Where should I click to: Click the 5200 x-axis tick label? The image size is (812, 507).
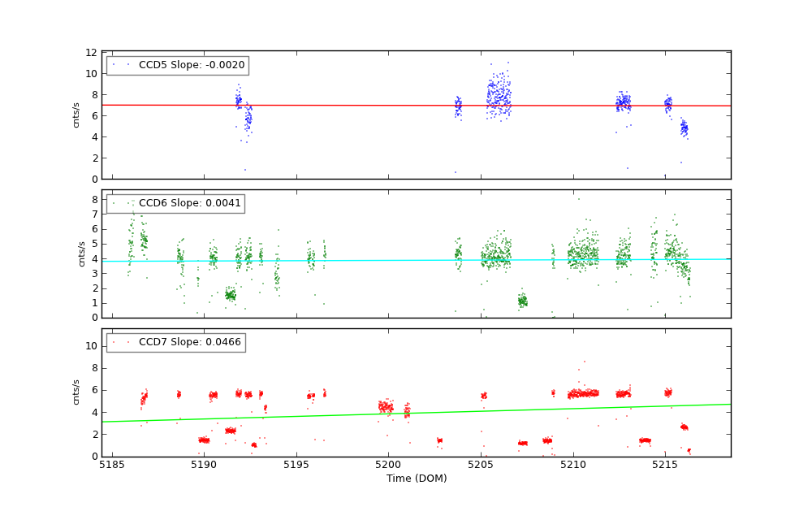(388, 466)
